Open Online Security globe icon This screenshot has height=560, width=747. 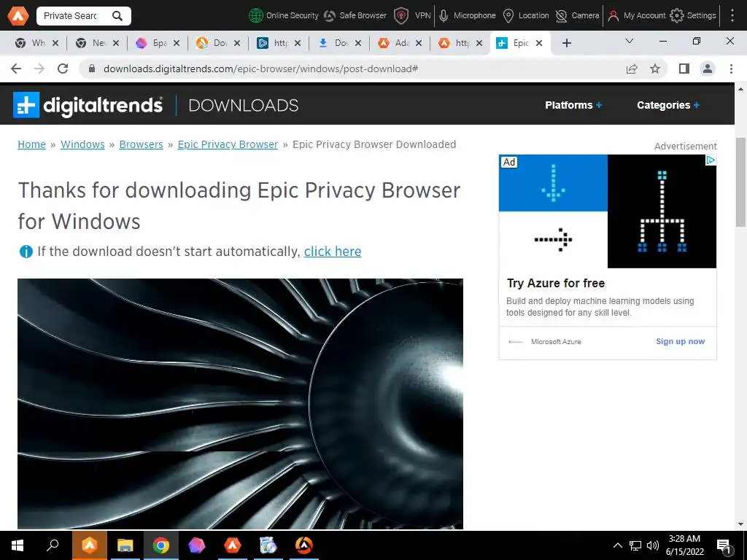256,16
